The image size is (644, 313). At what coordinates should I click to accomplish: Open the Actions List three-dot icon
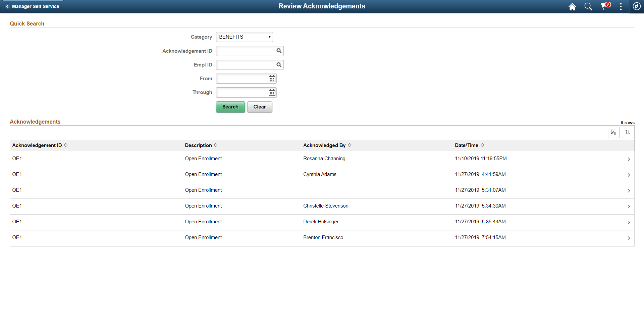click(621, 6)
